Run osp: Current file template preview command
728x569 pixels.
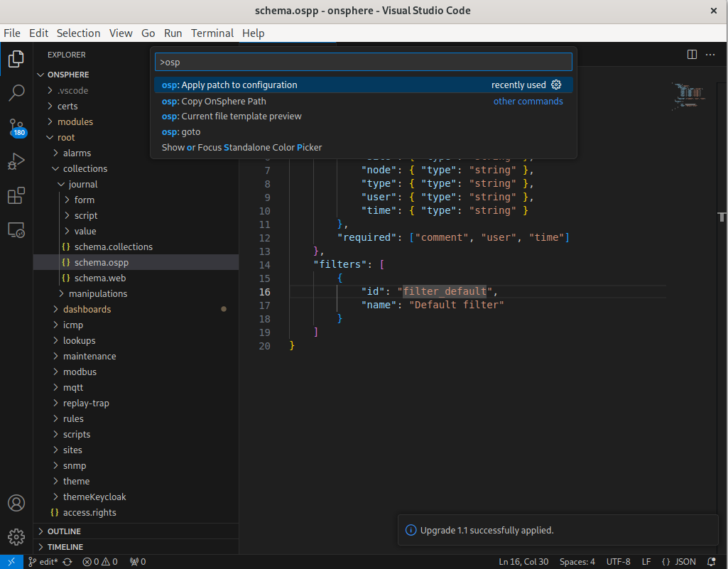coord(364,116)
